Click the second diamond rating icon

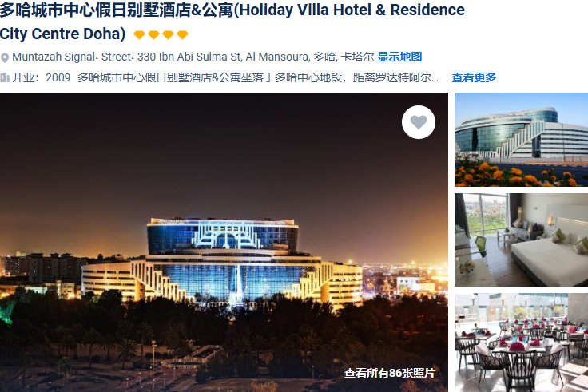tap(153, 35)
